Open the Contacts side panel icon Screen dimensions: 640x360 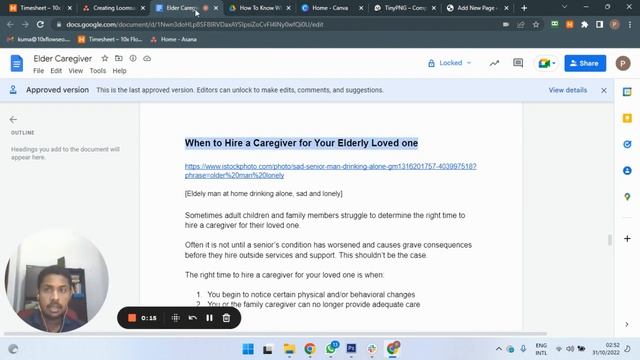point(627,171)
